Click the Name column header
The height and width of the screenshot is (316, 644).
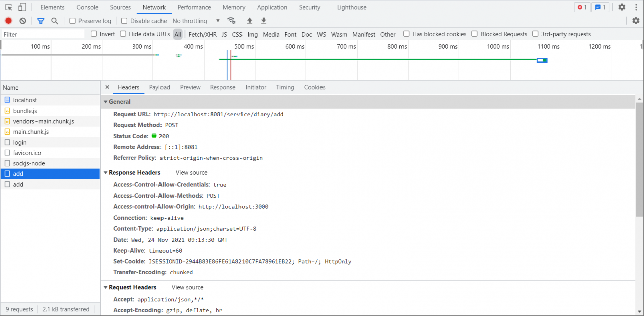coord(50,87)
